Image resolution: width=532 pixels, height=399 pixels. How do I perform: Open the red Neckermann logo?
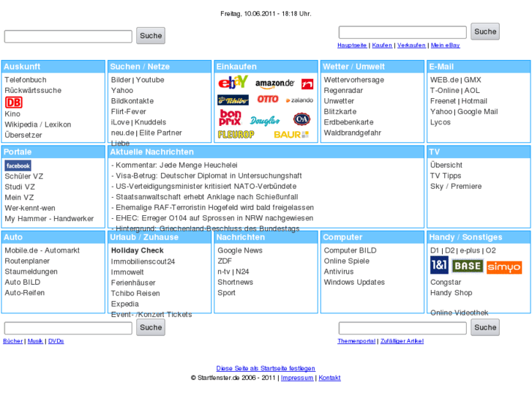(x=307, y=84)
